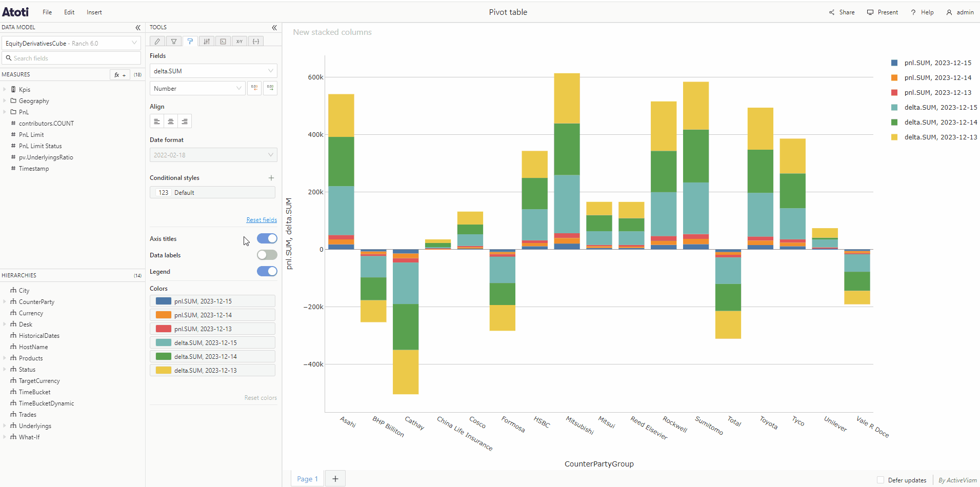This screenshot has width=980, height=487.
Task: Click the Share button label
Action: [x=847, y=12]
